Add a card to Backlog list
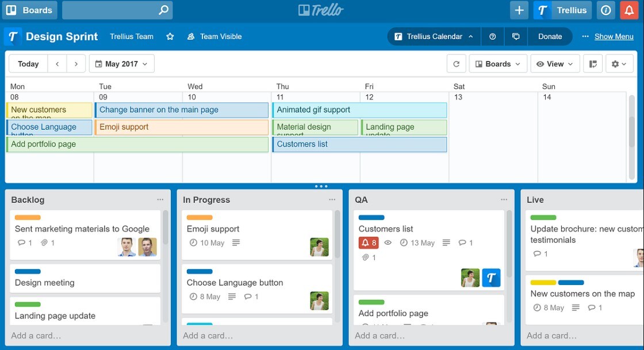The image size is (644, 350). pos(36,336)
